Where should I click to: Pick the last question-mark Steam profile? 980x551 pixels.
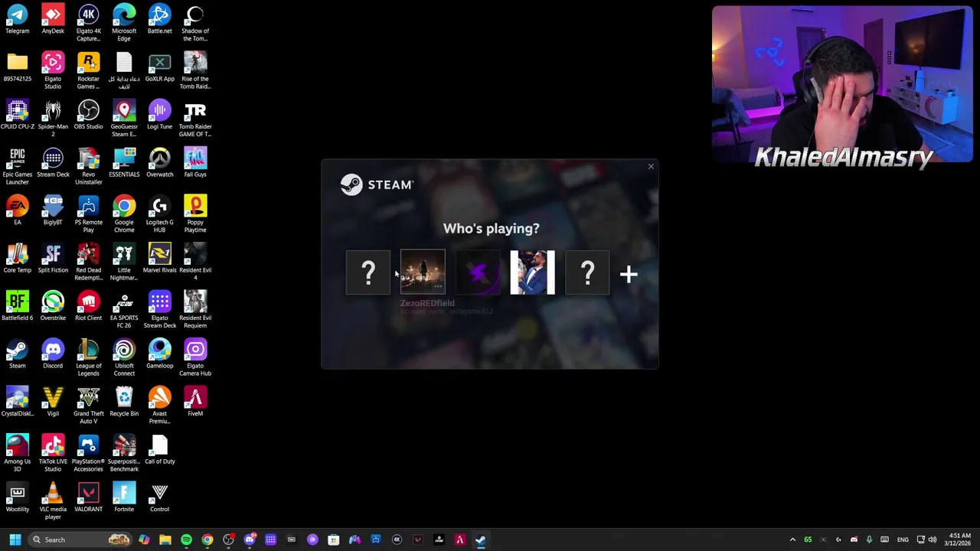coord(587,272)
